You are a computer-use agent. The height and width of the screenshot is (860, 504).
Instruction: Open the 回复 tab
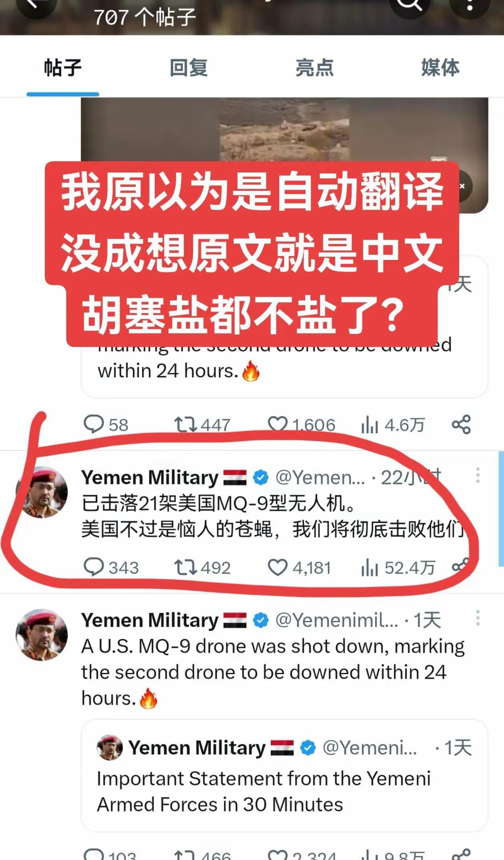tap(188, 67)
